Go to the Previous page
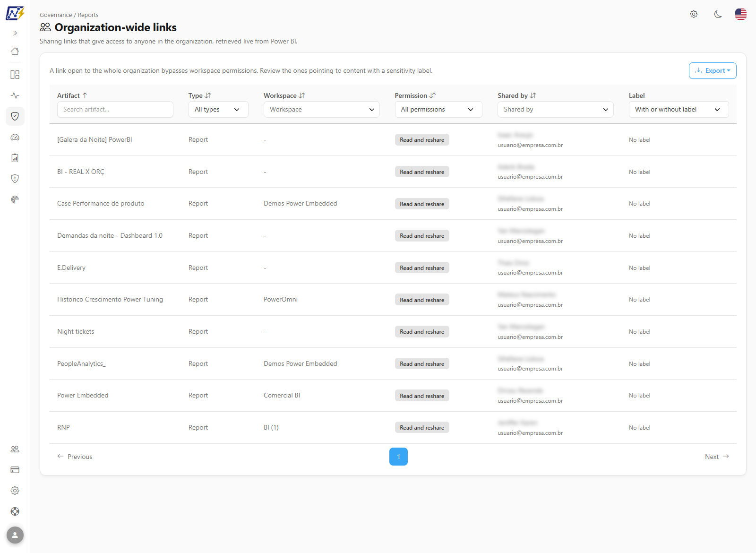Image resolution: width=756 pixels, height=553 pixels. (75, 457)
